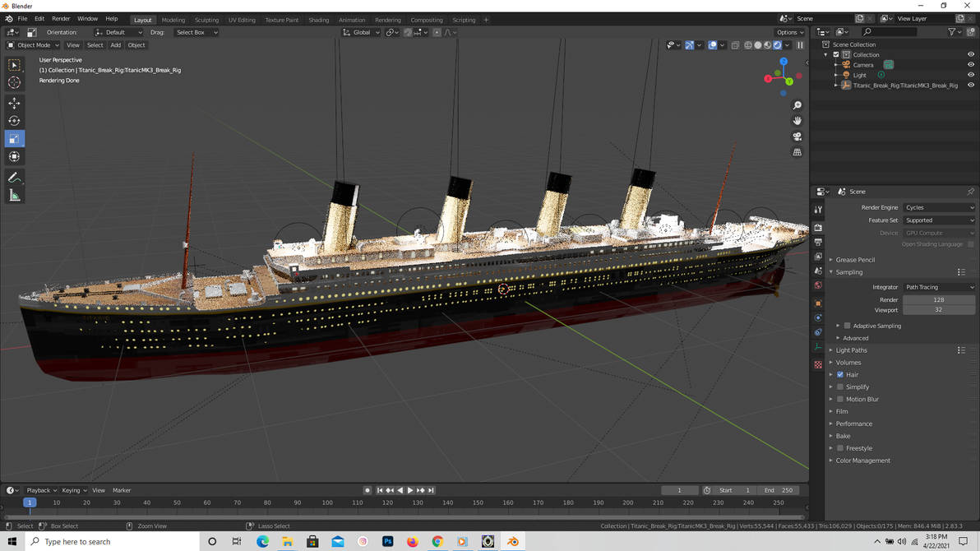Open the Feature Set dropdown

coord(939,220)
